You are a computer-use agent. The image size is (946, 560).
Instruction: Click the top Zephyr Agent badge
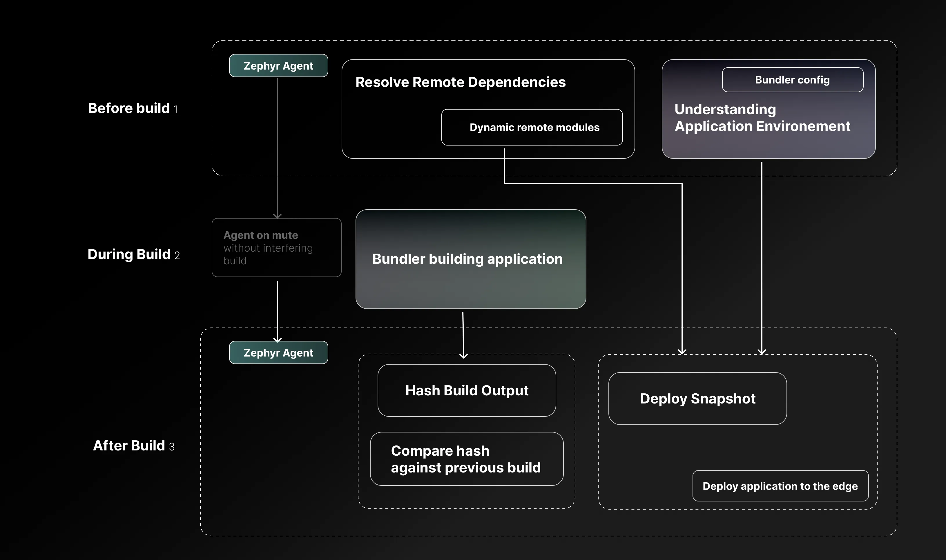click(278, 66)
